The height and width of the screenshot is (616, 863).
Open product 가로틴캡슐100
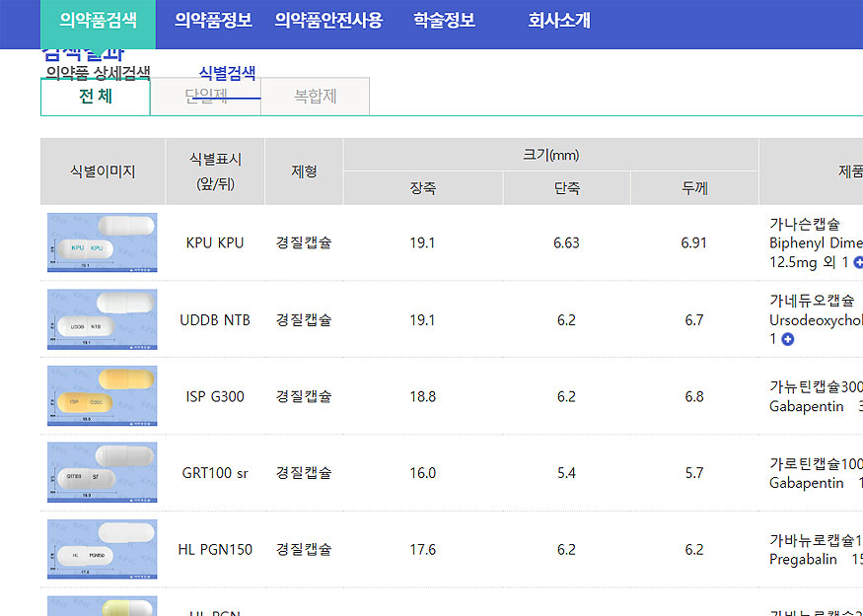[817, 463]
